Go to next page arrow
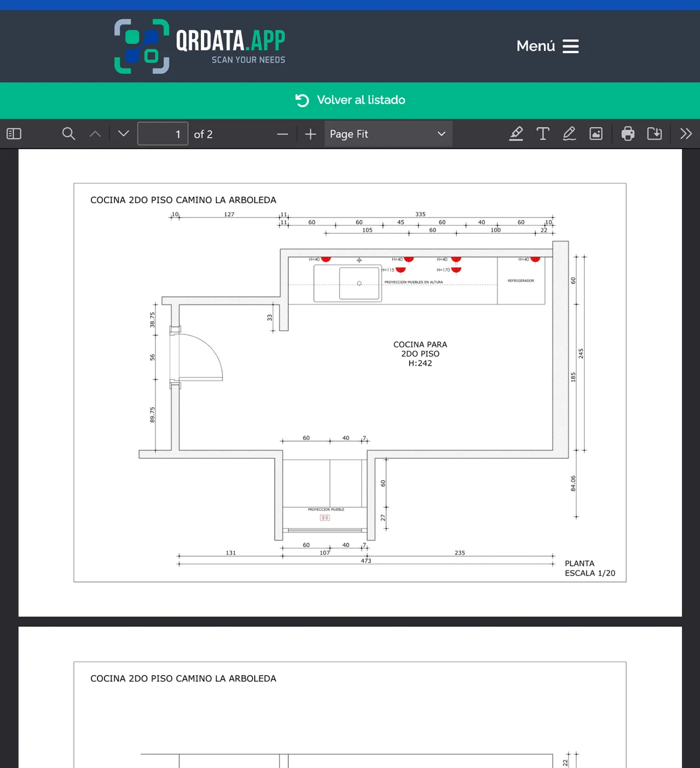Screen dimensions: 700x768 click(x=124, y=134)
